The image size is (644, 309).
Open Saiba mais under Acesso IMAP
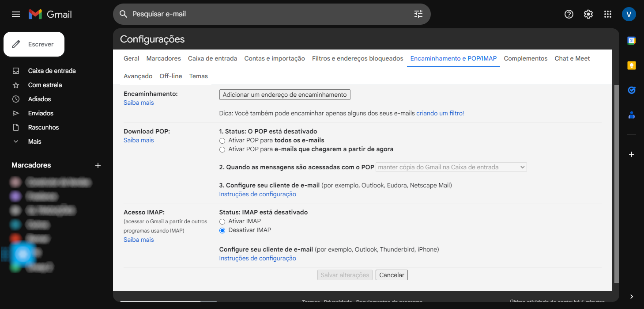(139, 240)
